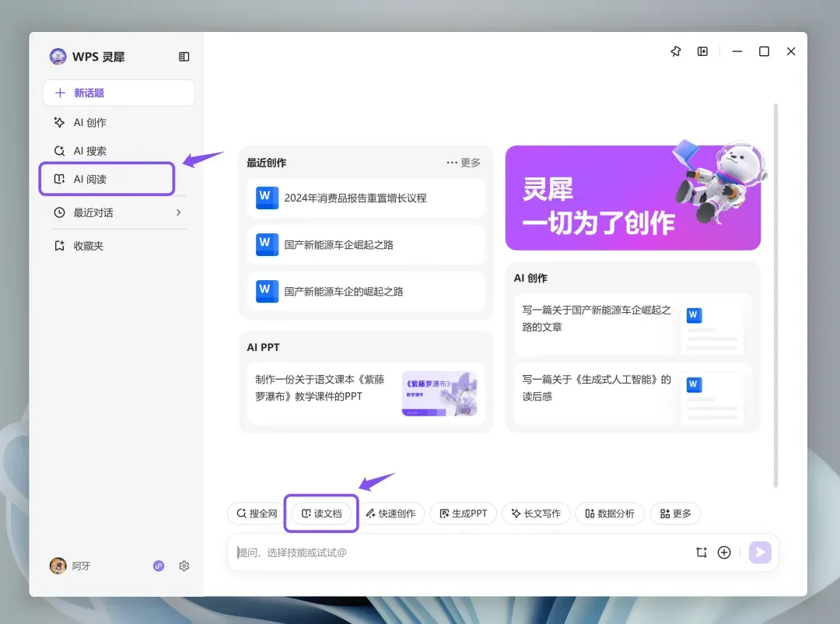Click the purple link badge near 阿牙

[x=159, y=566]
